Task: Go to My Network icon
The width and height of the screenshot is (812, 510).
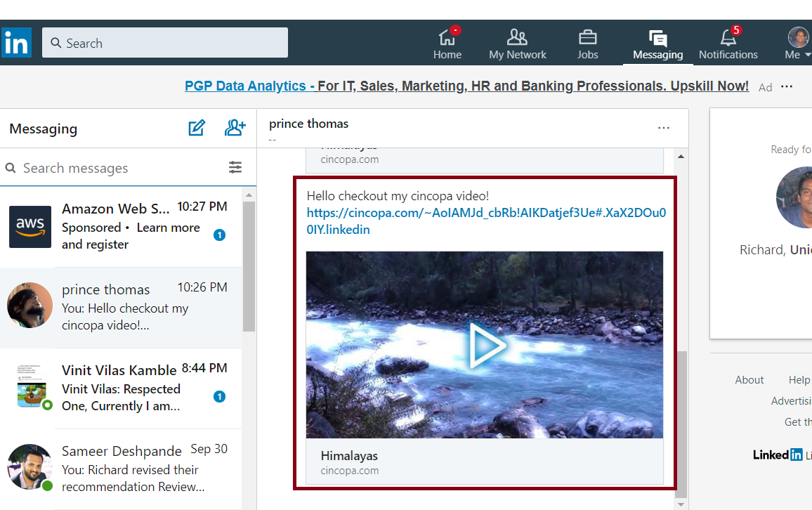Action: pyautogui.click(x=517, y=38)
